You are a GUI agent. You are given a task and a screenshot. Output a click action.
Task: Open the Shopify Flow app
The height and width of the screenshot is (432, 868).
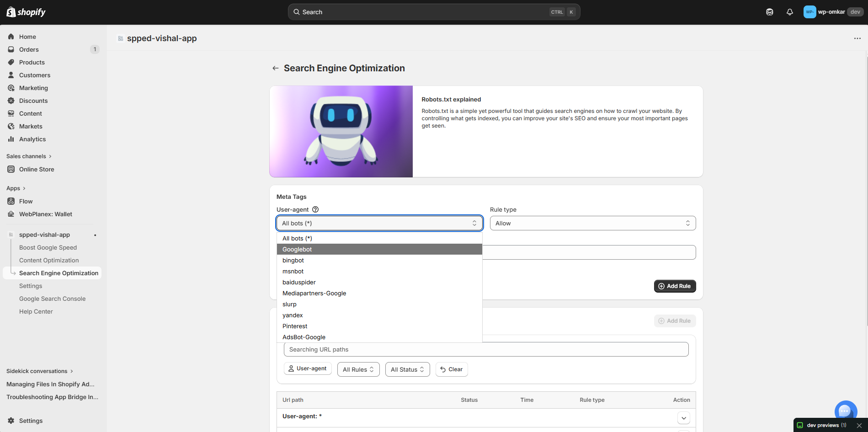coord(26,201)
